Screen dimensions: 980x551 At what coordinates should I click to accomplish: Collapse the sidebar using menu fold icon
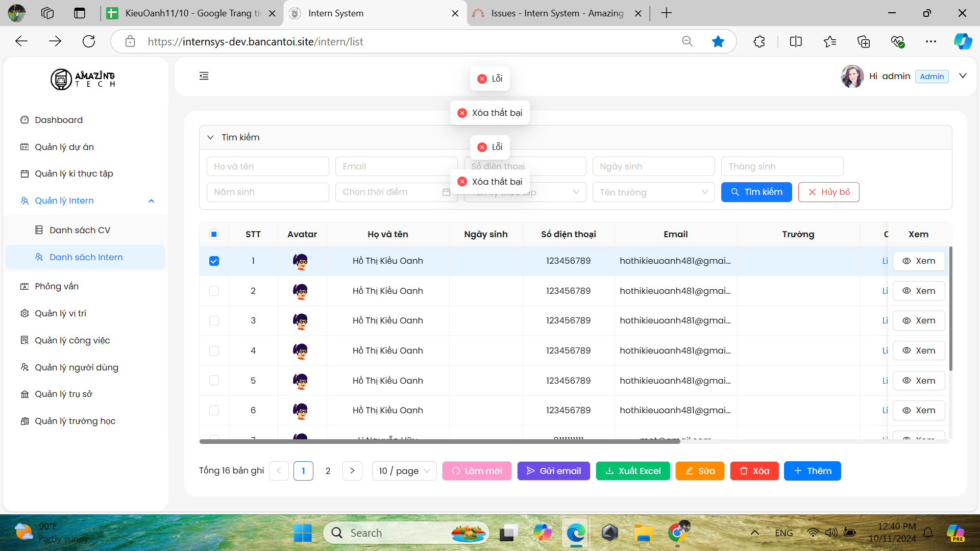coord(204,76)
